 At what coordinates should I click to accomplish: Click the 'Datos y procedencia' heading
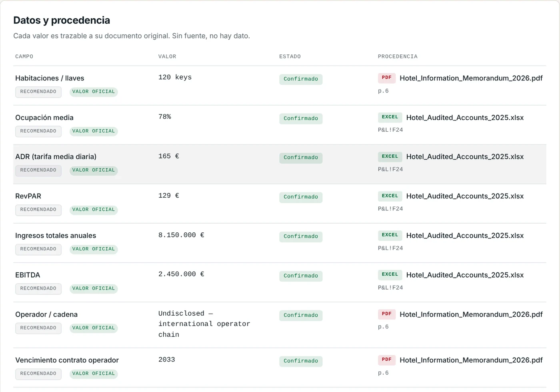[62, 20]
